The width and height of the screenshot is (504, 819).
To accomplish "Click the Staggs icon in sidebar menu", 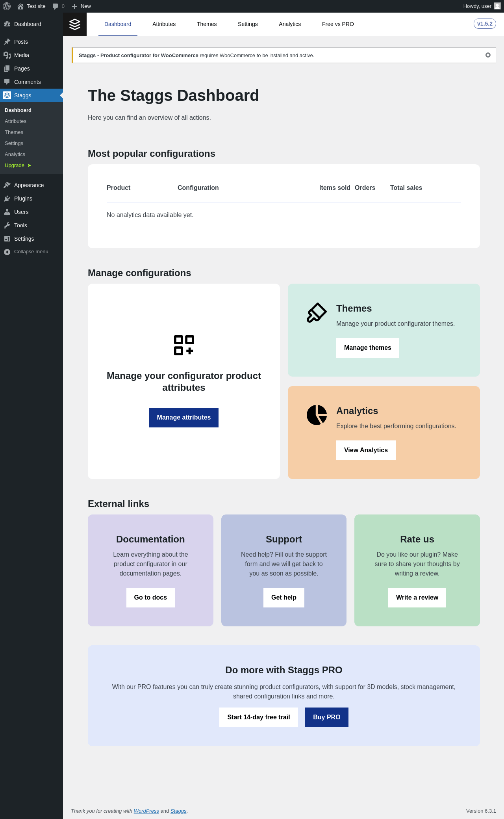I will (x=7, y=95).
